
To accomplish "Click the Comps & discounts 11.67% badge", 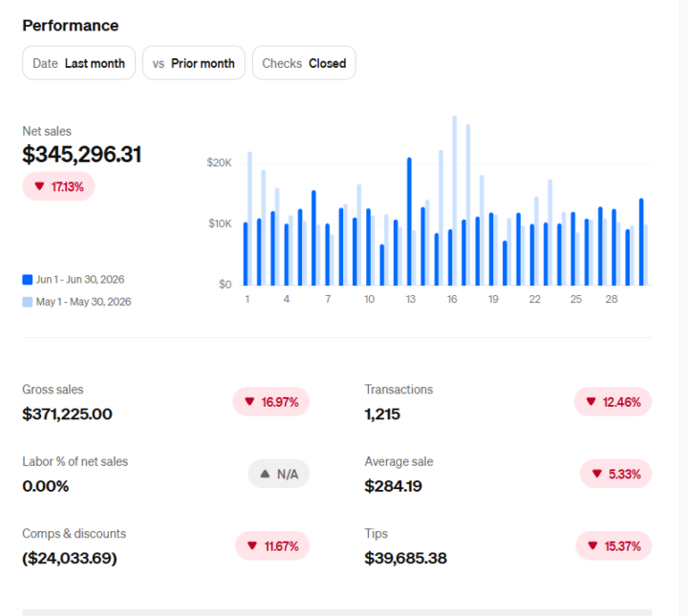I will coord(272,546).
